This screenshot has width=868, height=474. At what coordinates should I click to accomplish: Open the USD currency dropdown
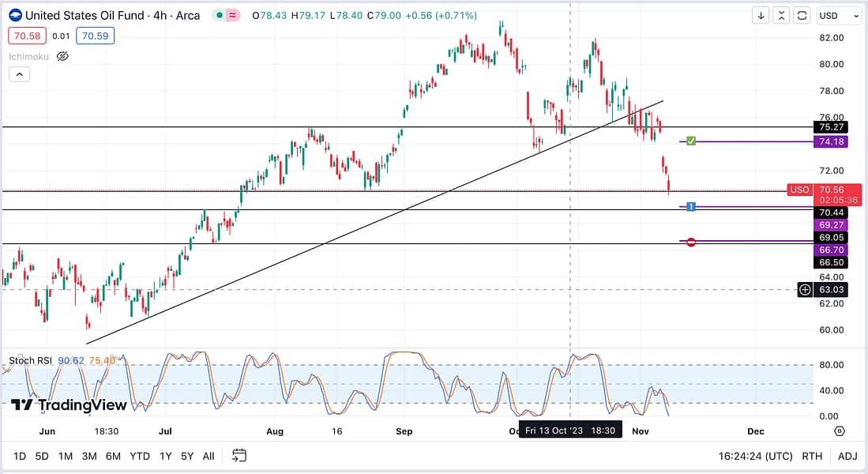click(839, 15)
